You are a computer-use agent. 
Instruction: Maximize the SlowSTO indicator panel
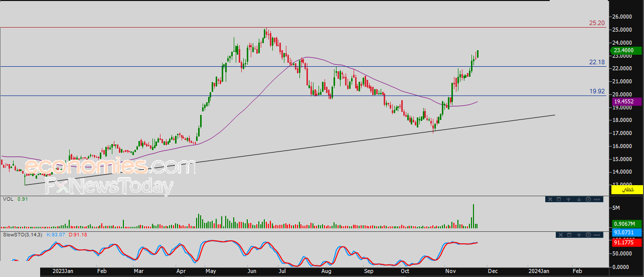point(569,235)
